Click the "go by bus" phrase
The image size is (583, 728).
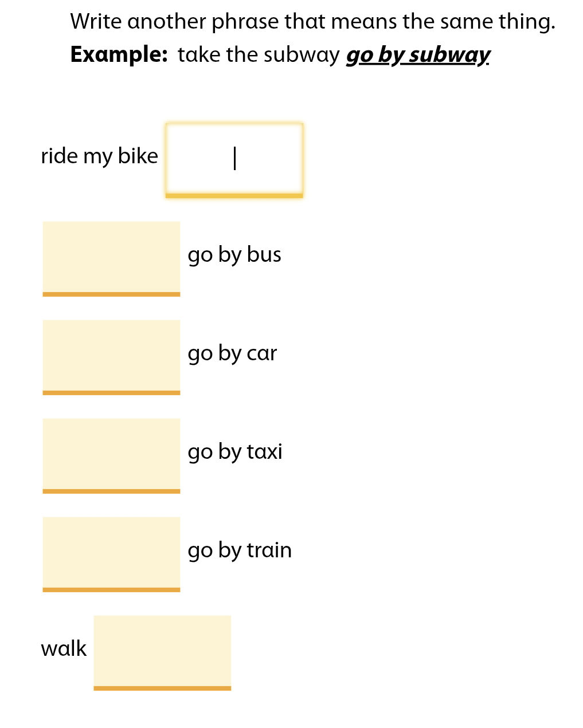pyautogui.click(x=234, y=255)
